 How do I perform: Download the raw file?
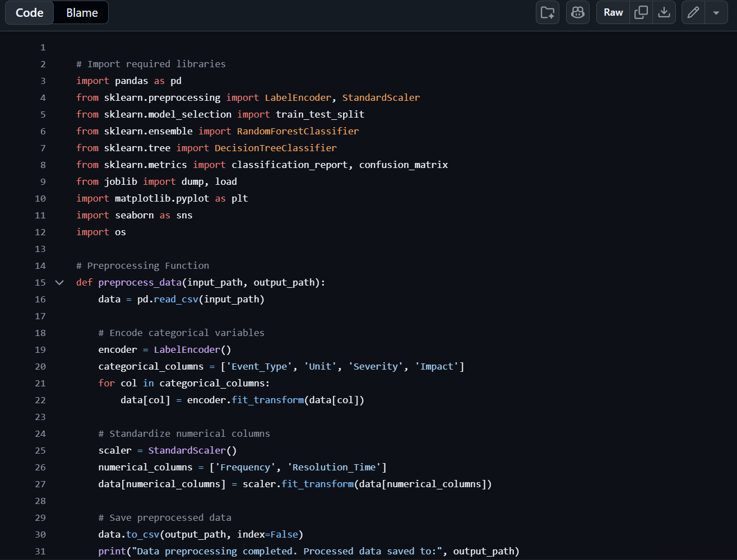point(664,12)
